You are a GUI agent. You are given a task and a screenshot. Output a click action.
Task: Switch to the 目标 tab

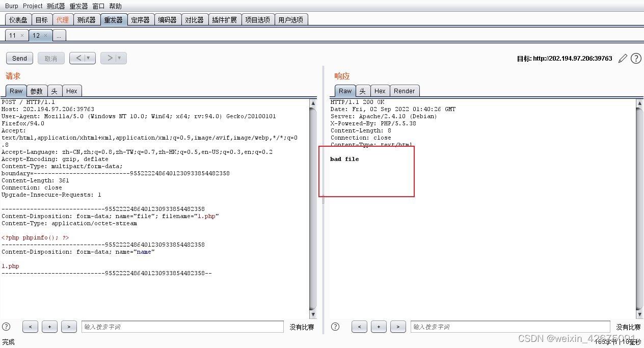(x=42, y=20)
